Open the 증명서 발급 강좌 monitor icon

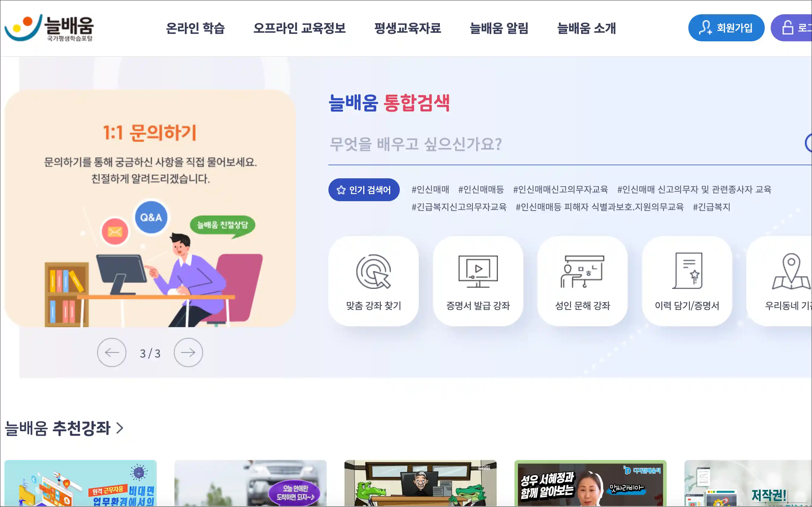point(478,272)
